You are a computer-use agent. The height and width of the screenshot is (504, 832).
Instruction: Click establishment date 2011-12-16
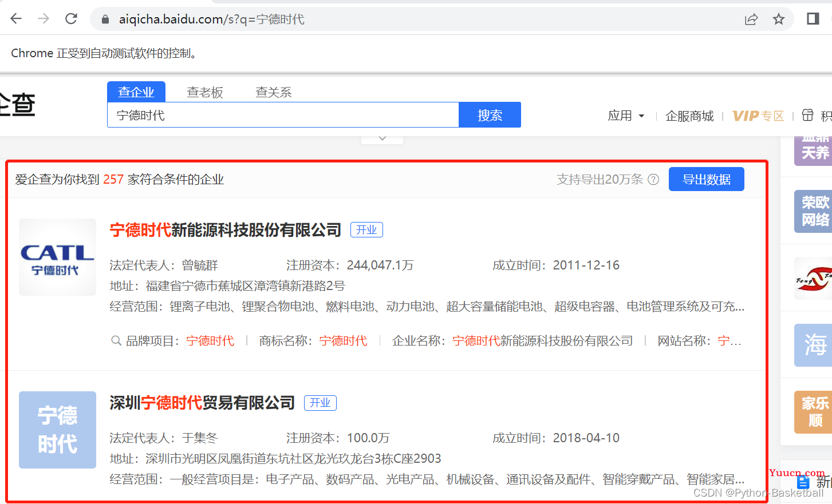tap(586, 265)
